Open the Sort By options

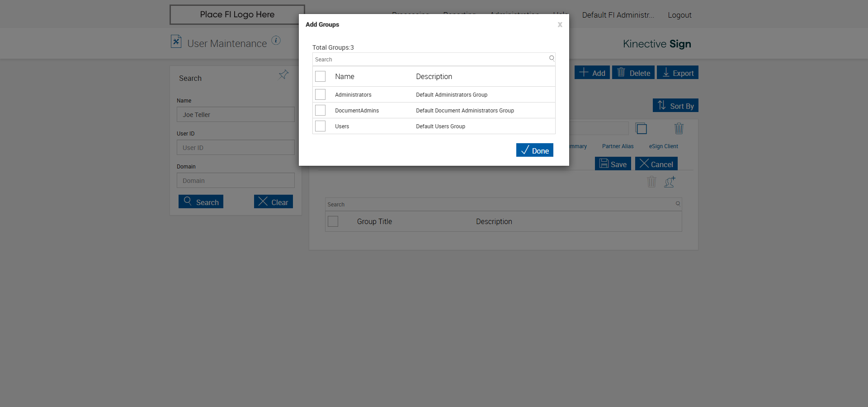(675, 106)
